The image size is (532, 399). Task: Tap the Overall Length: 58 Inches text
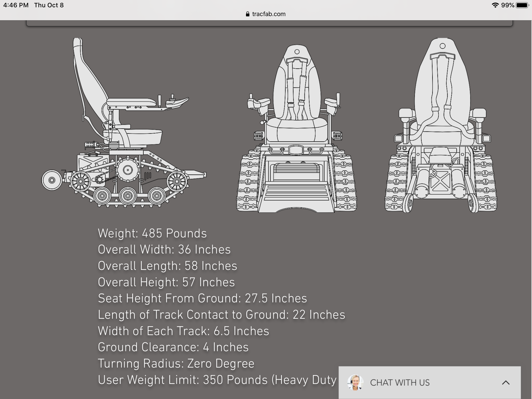click(x=168, y=266)
